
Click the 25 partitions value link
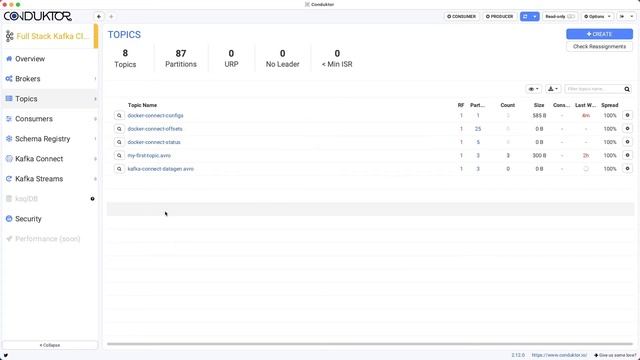(478, 129)
